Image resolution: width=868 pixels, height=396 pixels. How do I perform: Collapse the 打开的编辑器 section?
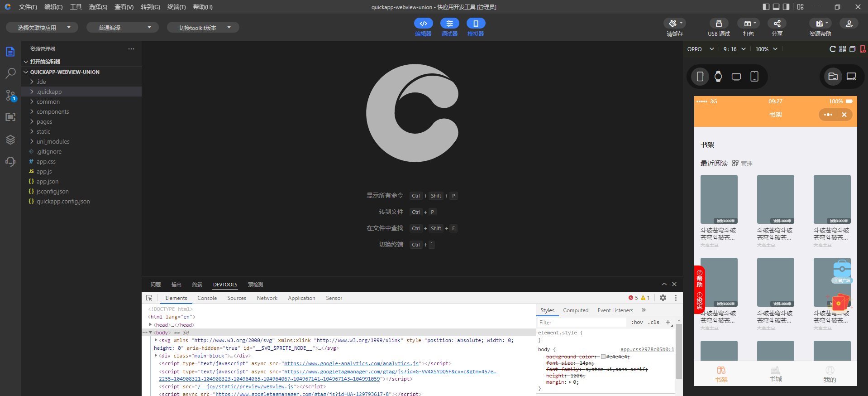[81, 62]
